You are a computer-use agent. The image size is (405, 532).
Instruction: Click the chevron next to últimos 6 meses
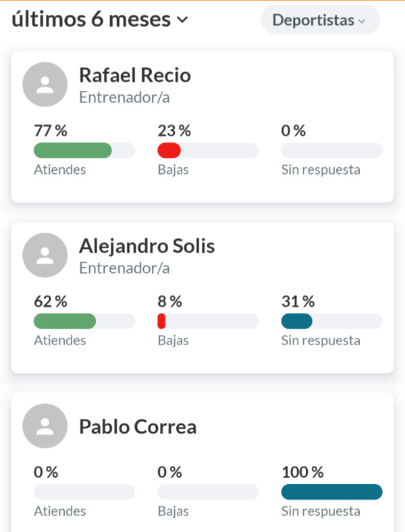pos(182,20)
